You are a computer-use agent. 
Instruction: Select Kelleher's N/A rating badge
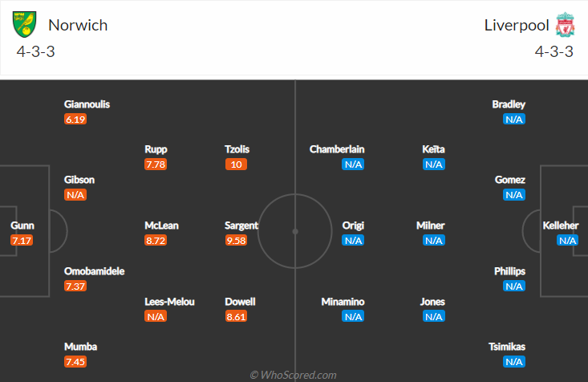click(567, 240)
